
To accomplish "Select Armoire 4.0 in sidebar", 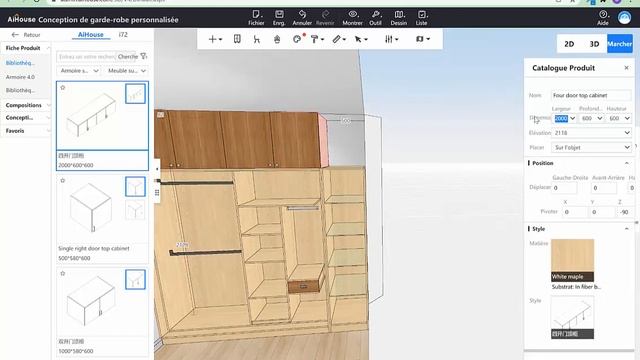I will click(20, 77).
